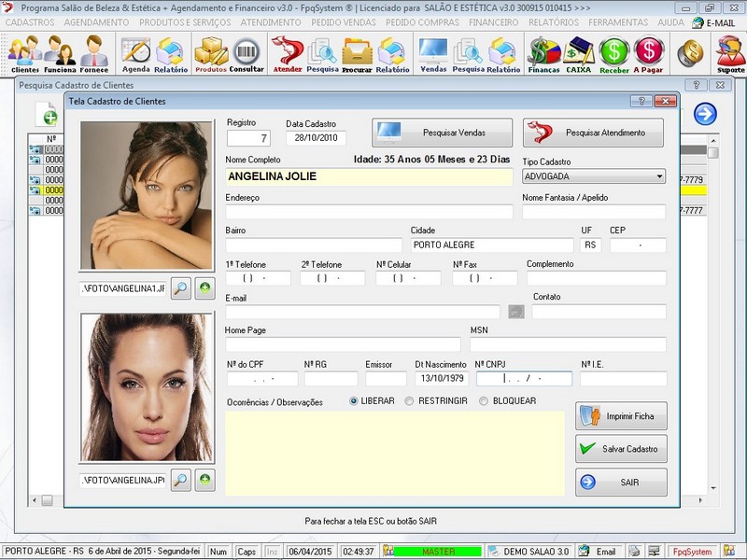Expand the Tipo Cadastro dropdown

[659, 176]
